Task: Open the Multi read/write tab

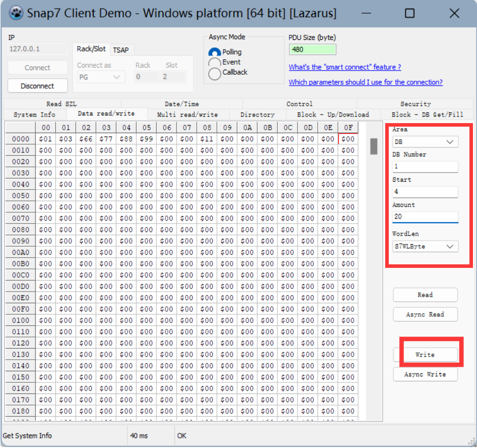Action: (x=188, y=115)
